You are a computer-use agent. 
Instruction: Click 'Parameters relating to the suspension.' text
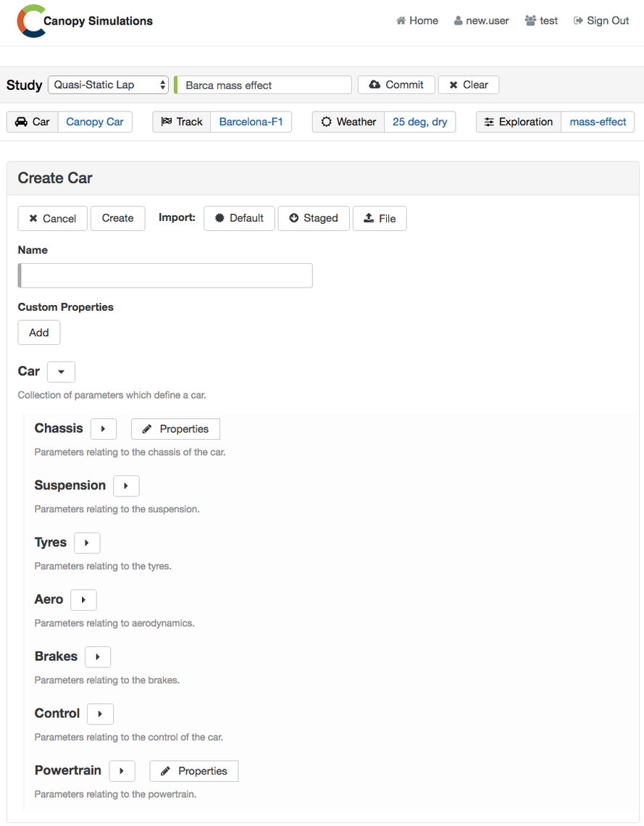point(117,509)
